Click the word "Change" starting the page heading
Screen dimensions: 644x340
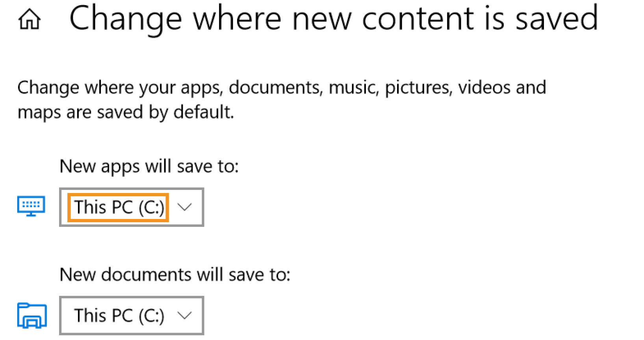126,19
